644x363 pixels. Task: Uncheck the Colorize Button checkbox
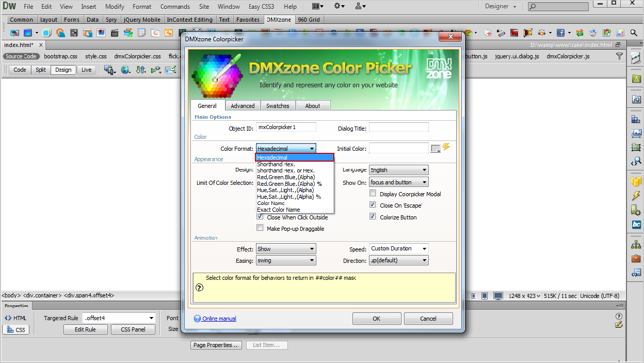373,216
